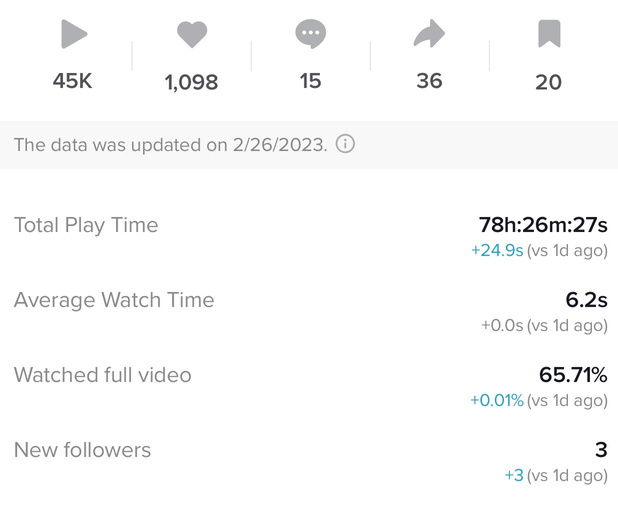Screen dimensions: 618x508
Task: Click the data updated date notice
Action: pos(170,144)
